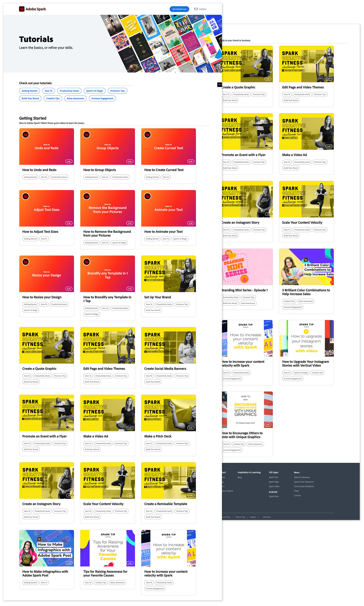Viewport: 364px width, 606px height.
Task: Click the Spark's AI Magic tag on Remove the Background card
Action: 119,243
